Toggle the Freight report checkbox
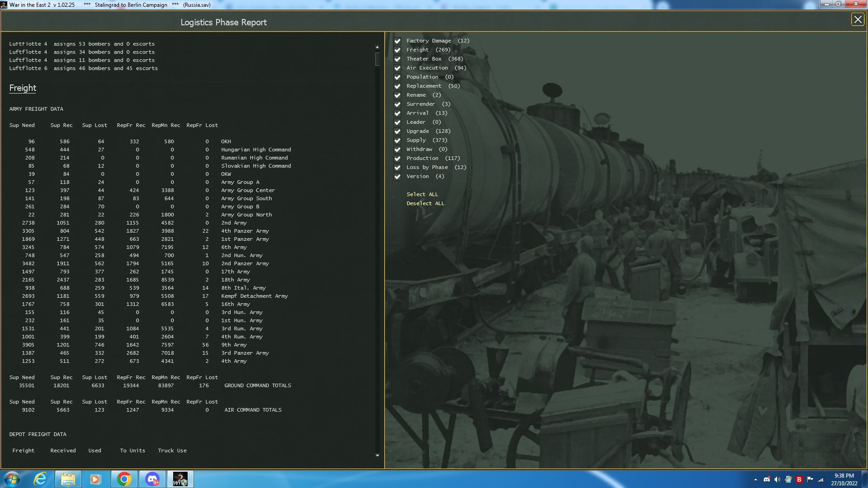Viewport: 868px width, 488px height. (x=397, y=50)
